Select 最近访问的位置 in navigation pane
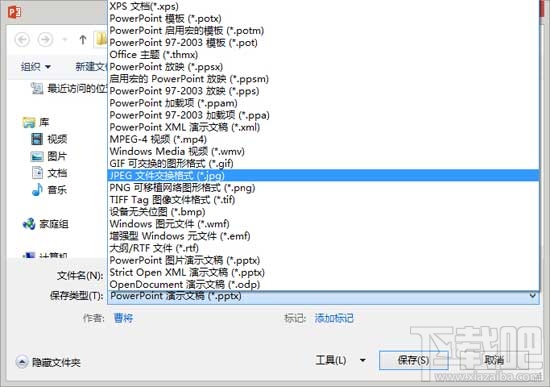 coord(77,88)
